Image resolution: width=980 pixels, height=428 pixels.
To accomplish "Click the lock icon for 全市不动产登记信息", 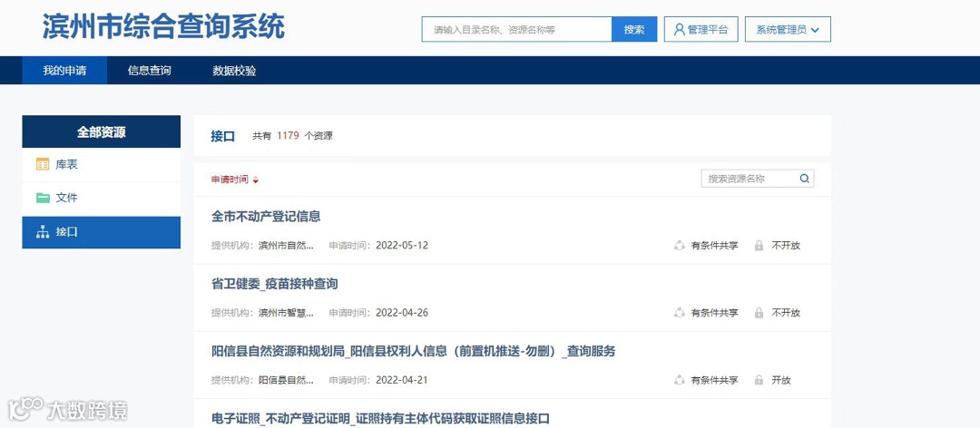I will click(x=759, y=246).
